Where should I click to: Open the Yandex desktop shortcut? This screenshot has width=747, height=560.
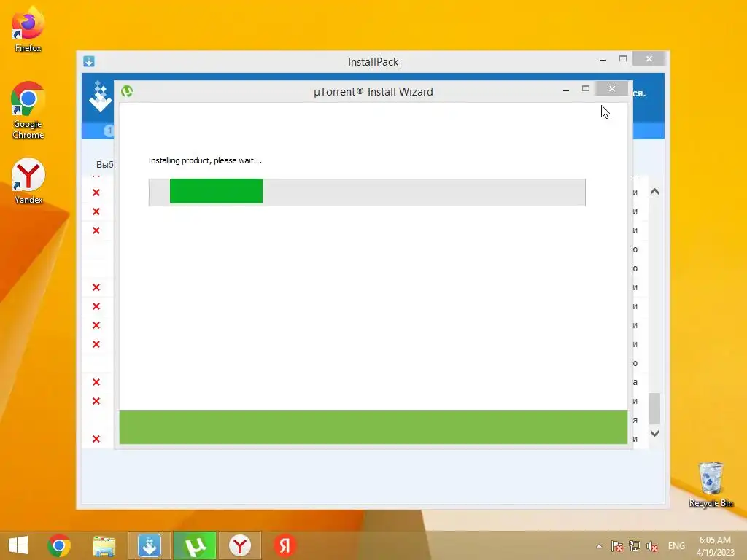[x=28, y=181]
